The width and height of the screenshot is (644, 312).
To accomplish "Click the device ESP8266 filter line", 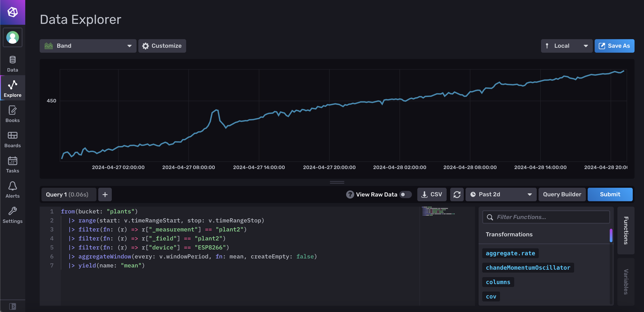I will (149, 247).
